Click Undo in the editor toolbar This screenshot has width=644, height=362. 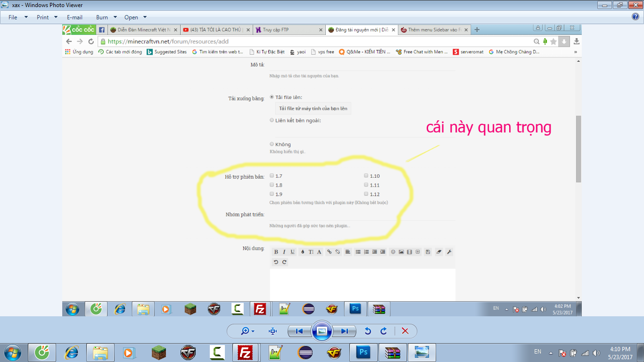click(276, 262)
